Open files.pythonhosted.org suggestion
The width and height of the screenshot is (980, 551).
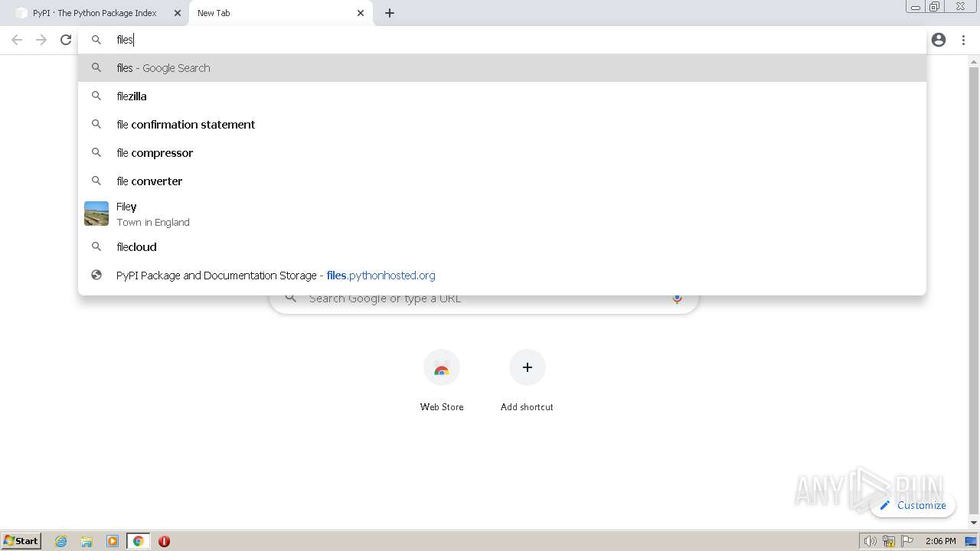(x=501, y=275)
